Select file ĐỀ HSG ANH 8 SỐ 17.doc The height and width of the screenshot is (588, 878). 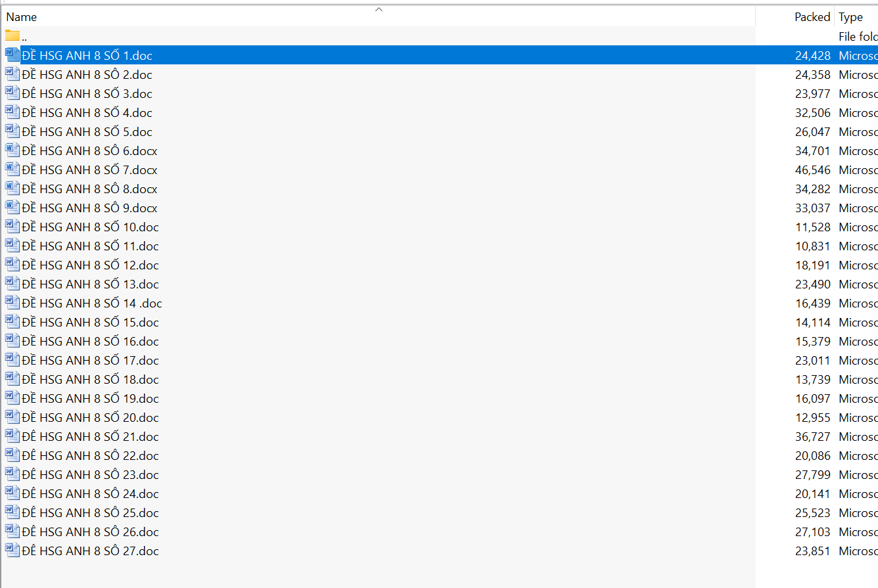click(x=90, y=361)
